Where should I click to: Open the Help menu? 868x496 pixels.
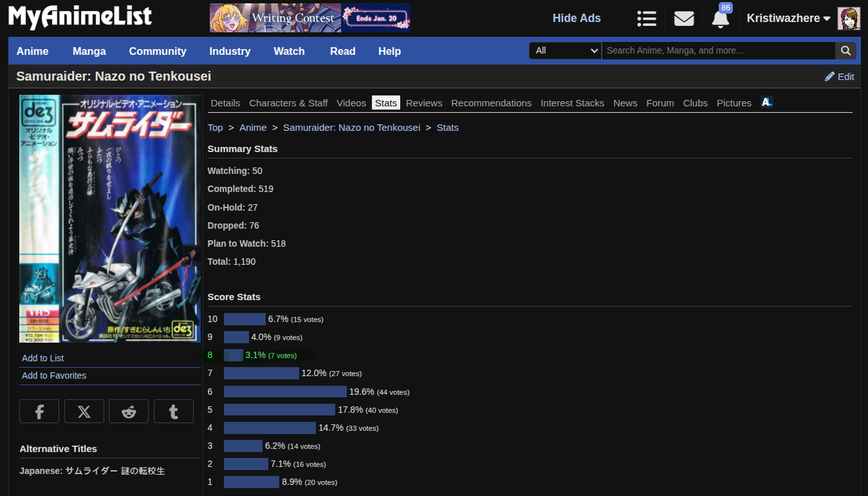pyautogui.click(x=389, y=51)
